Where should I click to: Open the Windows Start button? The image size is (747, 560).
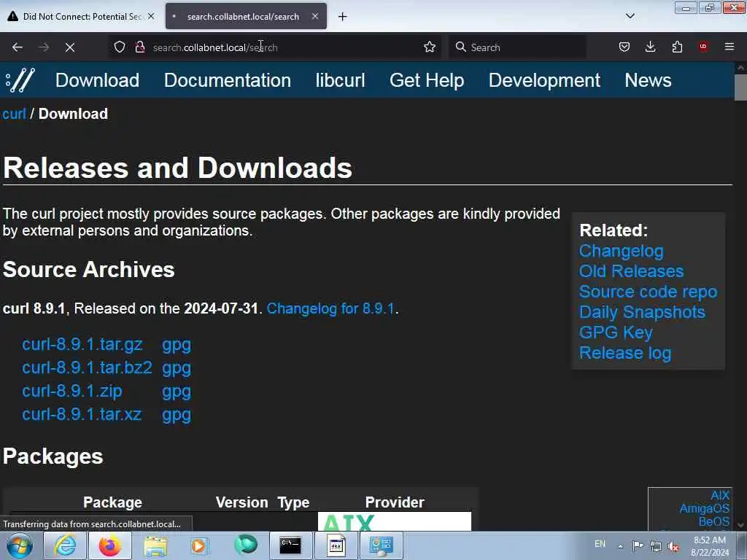pyautogui.click(x=20, y=545)
